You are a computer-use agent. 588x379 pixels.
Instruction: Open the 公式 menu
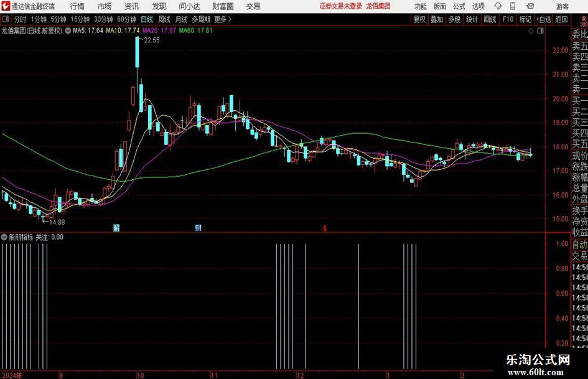click(459, 6)
